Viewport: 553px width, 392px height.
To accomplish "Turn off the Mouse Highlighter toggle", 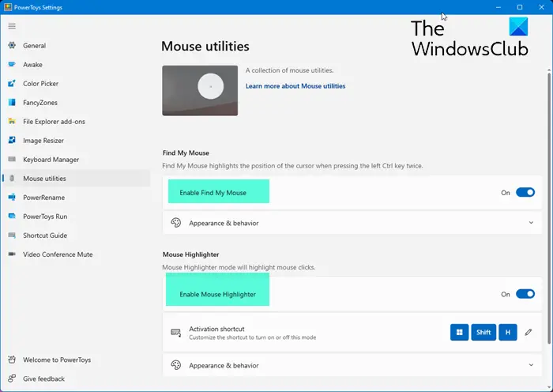I will point(525,294).
